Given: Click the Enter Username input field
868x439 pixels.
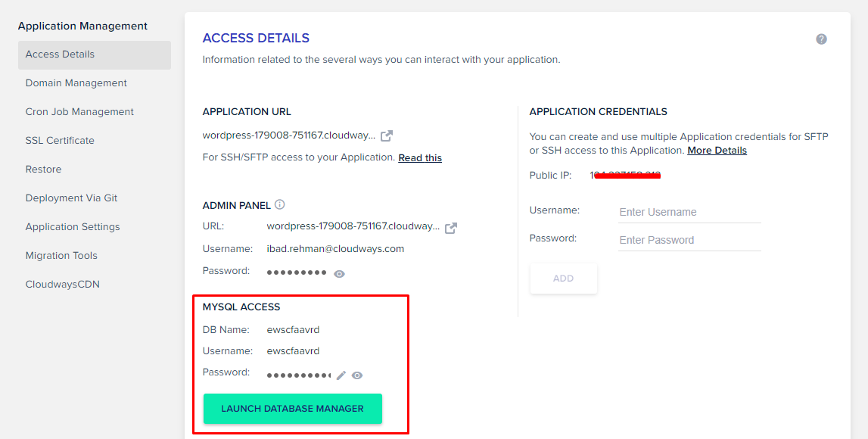Looking at the screenshot, I should [689, 212].
